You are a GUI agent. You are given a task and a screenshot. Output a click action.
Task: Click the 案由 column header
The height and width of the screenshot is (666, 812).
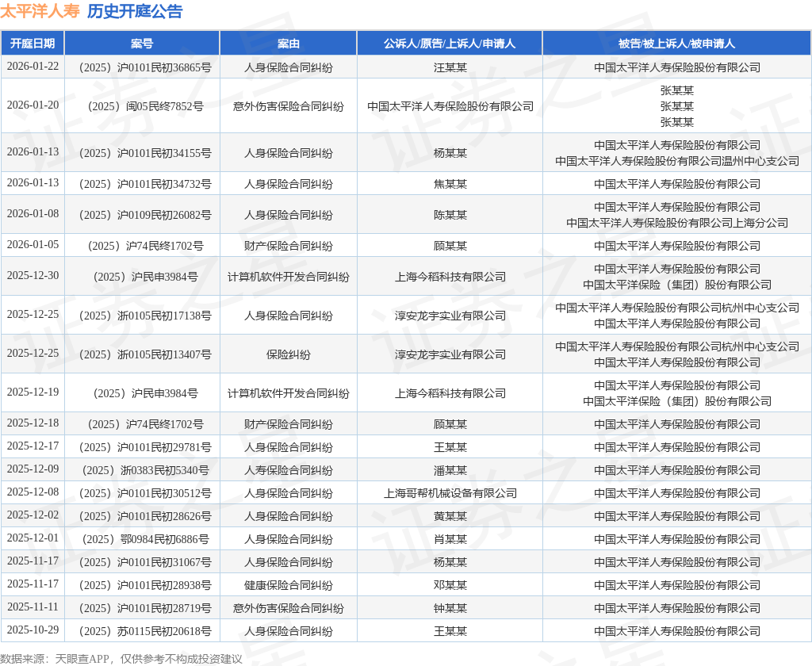coord(289,44)
